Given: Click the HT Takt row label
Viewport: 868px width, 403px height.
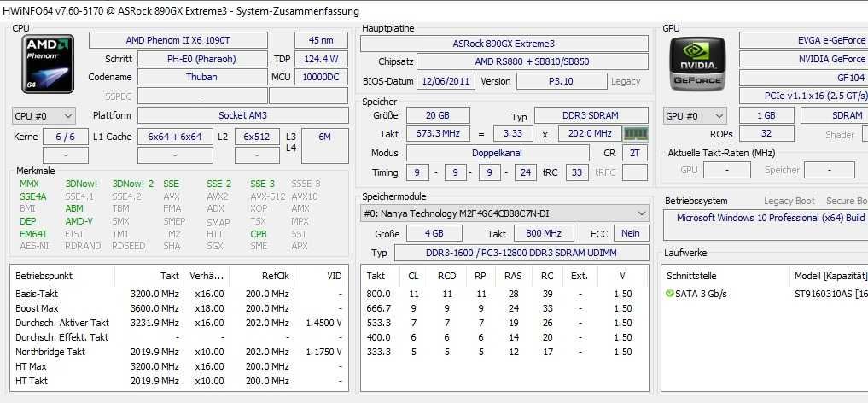Looking at the screenshot, I should [32, 380].
